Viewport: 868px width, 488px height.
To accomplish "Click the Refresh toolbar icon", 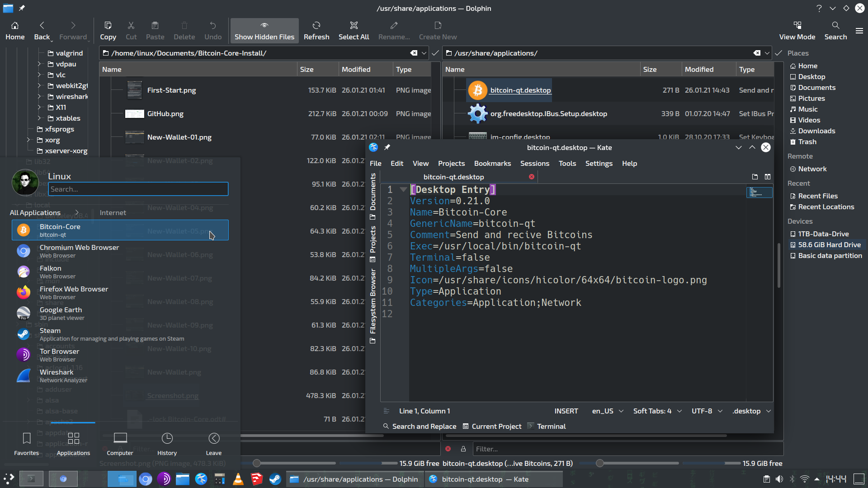I will pos(316,30).
